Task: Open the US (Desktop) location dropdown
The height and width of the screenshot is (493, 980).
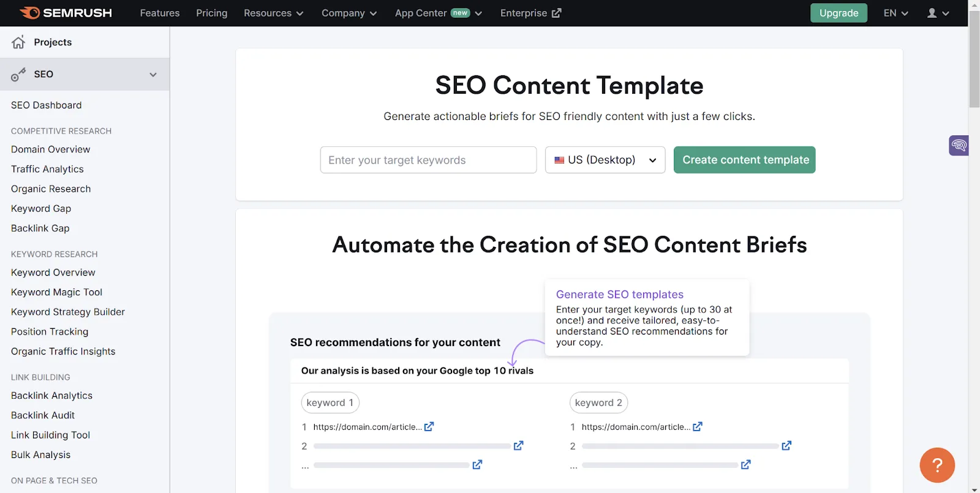Action: click(x=605, y=160)
